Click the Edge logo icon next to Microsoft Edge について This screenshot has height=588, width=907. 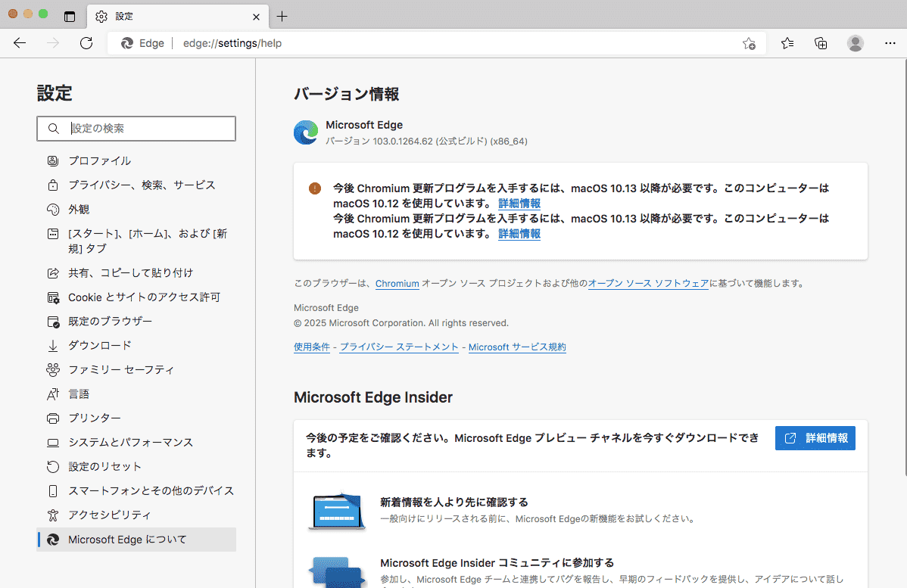pyautogui.click(x=53, y=540)
